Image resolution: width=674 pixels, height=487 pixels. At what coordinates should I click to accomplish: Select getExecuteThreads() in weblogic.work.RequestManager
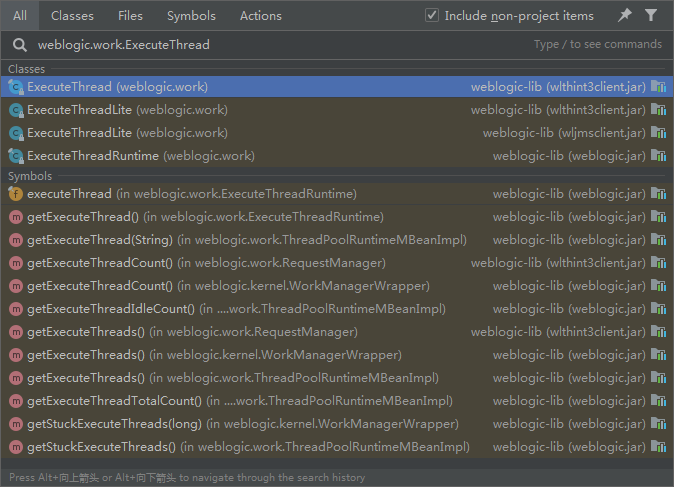(337, 332)
